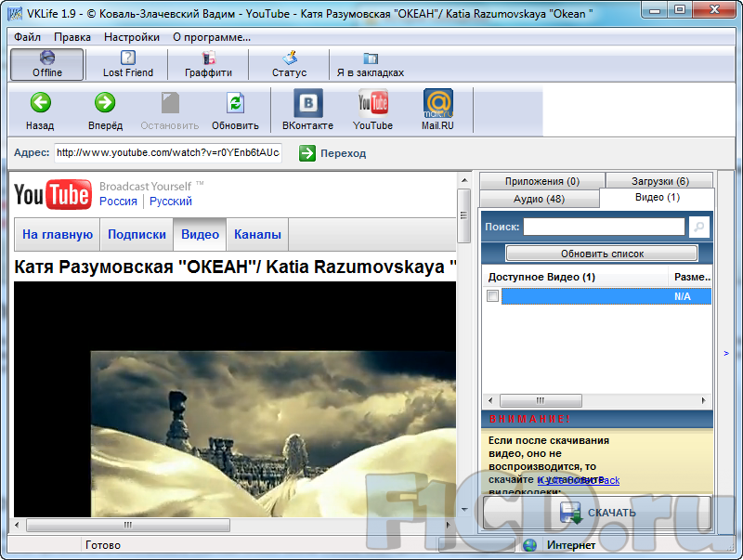Follow the Россия link

pyautogui.click(x=118, y=202)
